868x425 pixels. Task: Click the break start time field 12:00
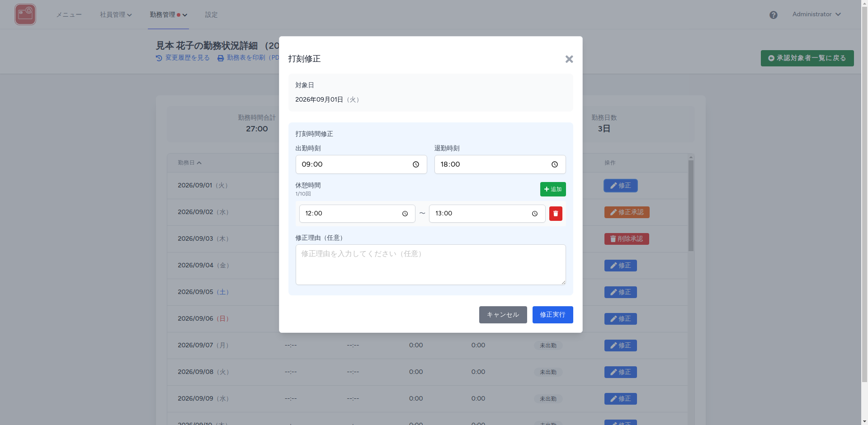coord(357,214)
